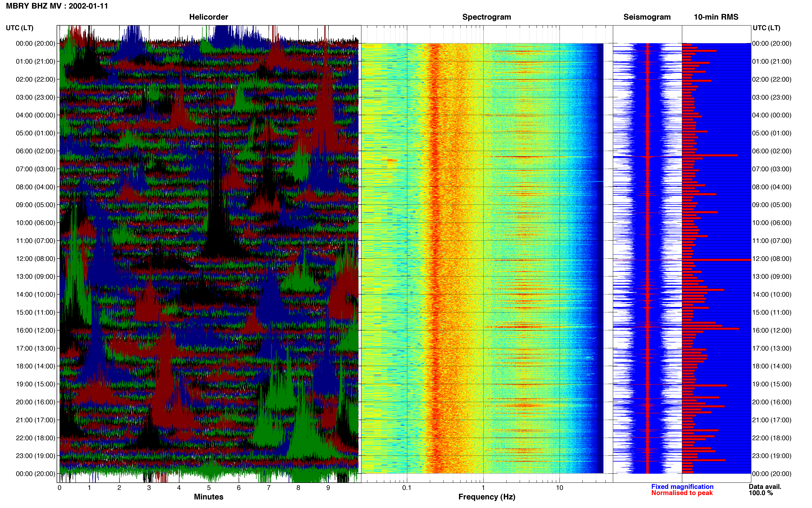Click left time label '01:00 (21:00)'
This screenshot has height=508, width=812.
coord(36,61)
